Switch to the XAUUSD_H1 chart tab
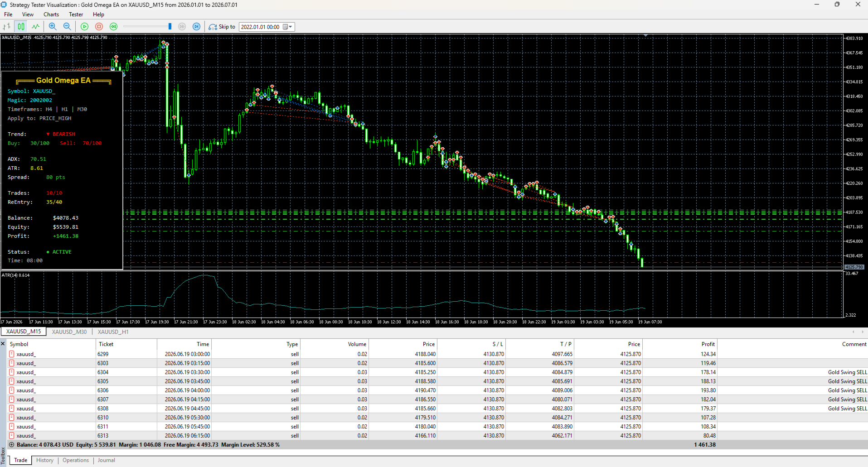Viewport: 868px width, 467px height. tap(113, 332)
